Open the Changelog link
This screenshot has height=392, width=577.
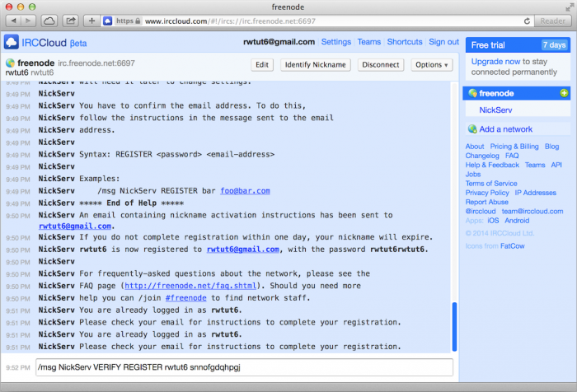pos(482,156)
